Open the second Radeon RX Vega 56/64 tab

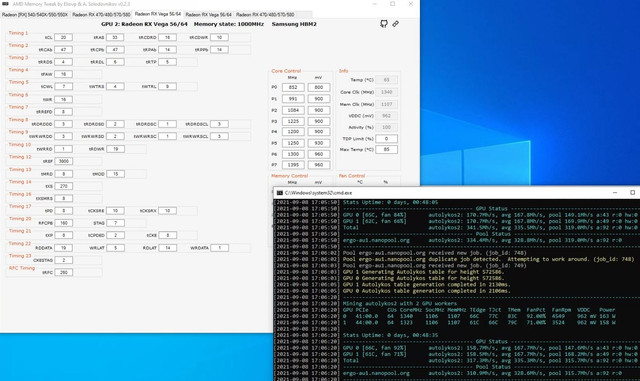[x=208, y=14]
